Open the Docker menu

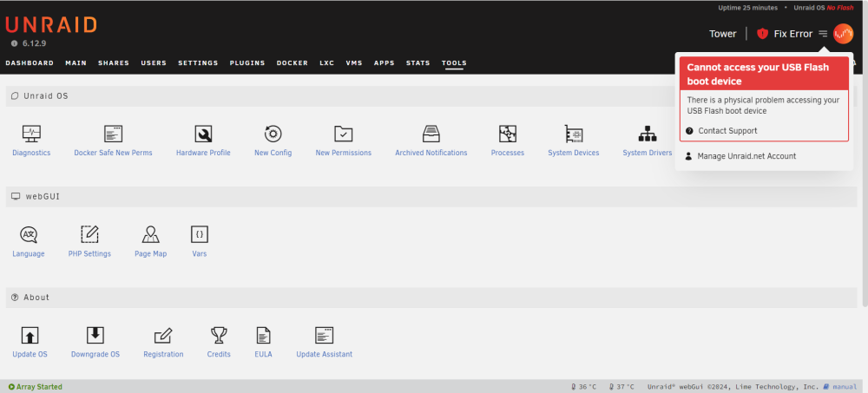pyautogui.click(x=293, y=63)
